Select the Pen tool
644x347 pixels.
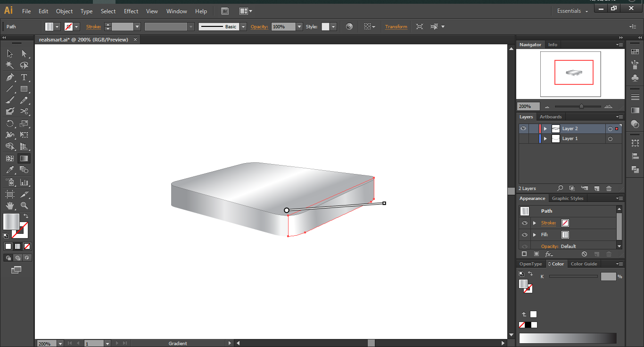pyautogui.click(x=10, y=77)
